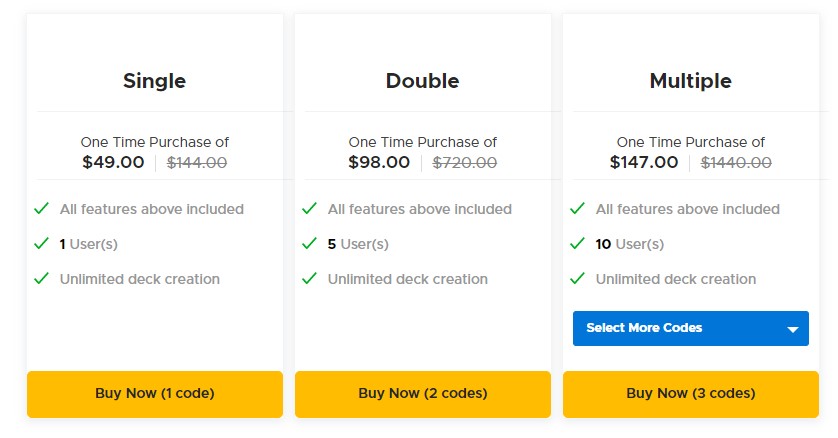
Task: Click the Double plan's "Unlimited deck creation" checkmark
Action: coord(309,279)
